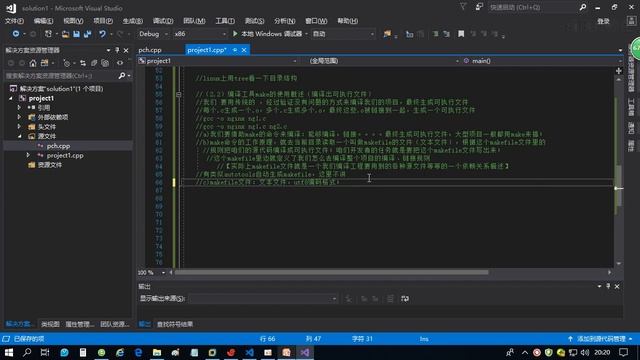Screen dimensions: 640x360
Task: Close the project1.cpp tab
Action: point(244,50)
